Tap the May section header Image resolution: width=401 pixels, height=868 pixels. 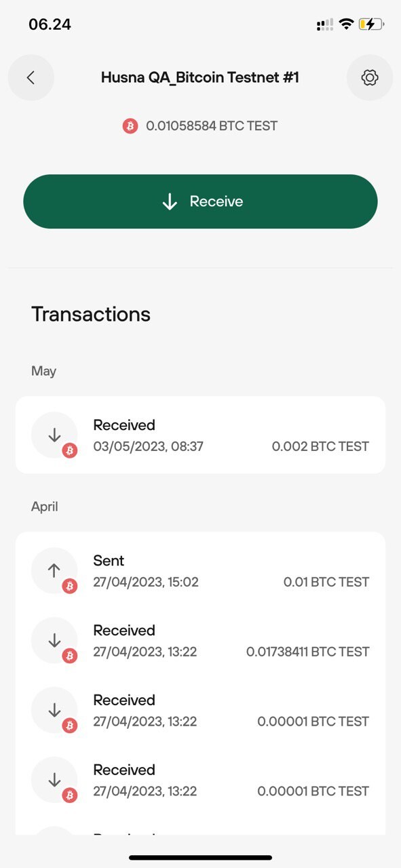coord(43,371)
